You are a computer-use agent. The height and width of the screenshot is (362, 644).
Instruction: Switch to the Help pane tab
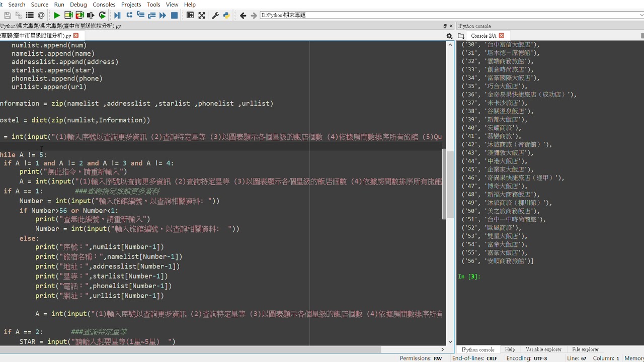pos(510,349)
